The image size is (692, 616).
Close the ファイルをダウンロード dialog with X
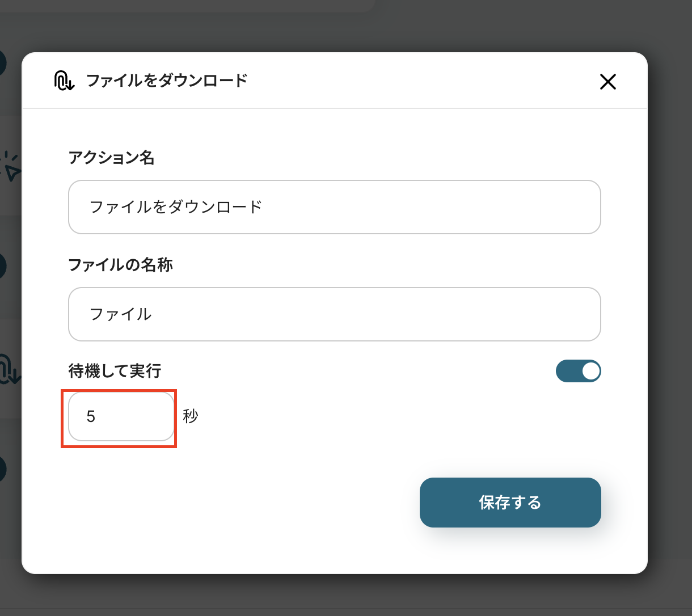pos(607,82)
